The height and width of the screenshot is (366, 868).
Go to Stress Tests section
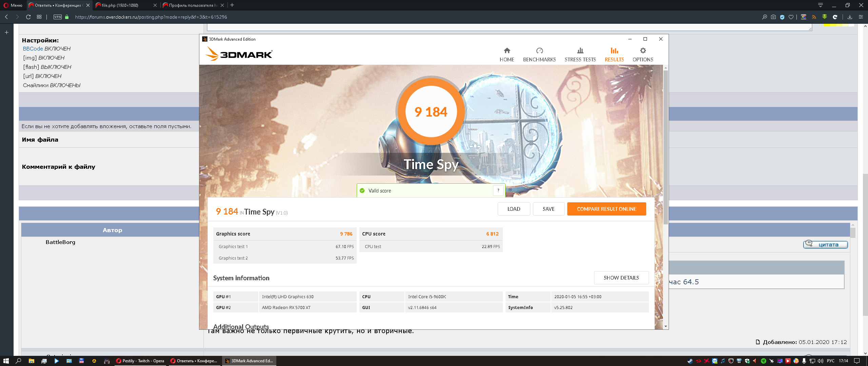tap(580, 55)
